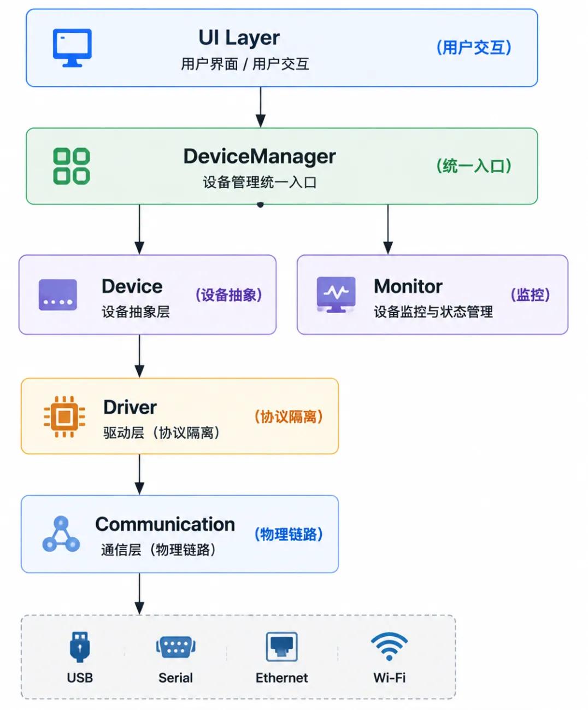This screenshot has width=588, height=710.
Task: Click the (协议隔离) orange tag
Action: pos(289,417)
